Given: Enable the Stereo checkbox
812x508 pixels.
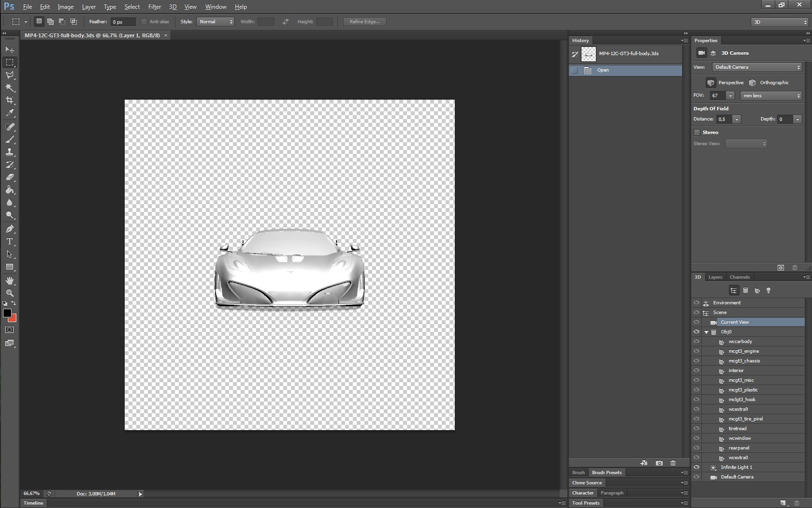Looking at the screenshot, I should pos(697,133).
